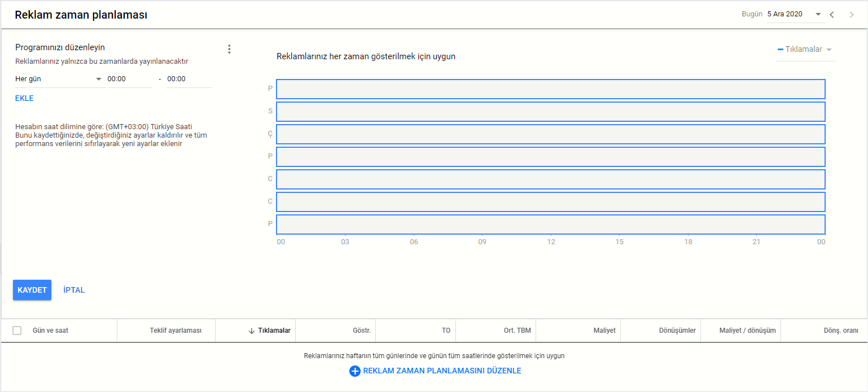
Task: Go to next date range arrow
Action: tap(852, 15)
